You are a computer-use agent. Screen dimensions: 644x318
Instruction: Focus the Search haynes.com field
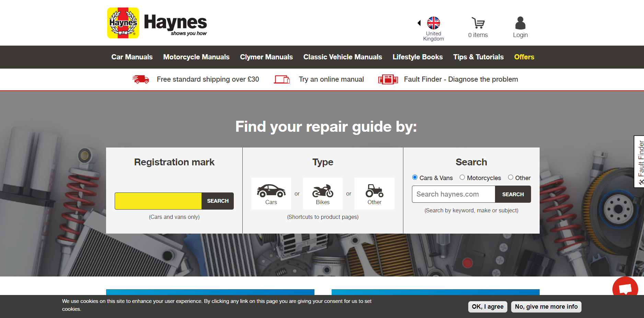[x=453, y=194]
